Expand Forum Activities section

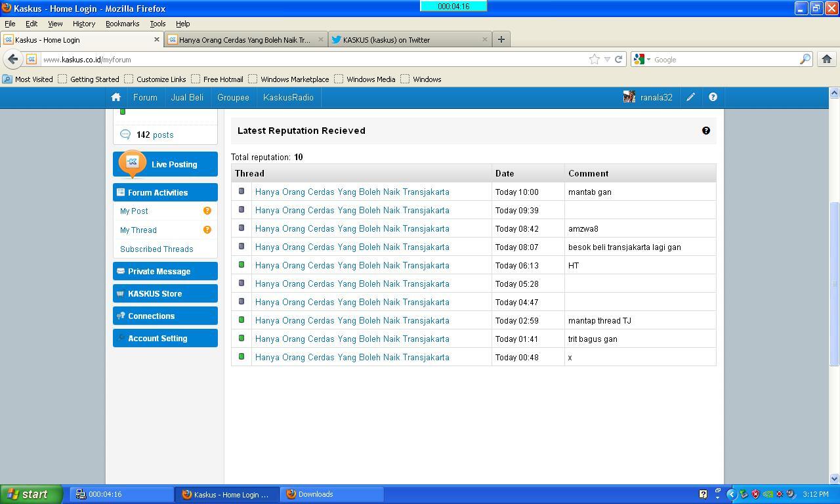pos(165,192)
